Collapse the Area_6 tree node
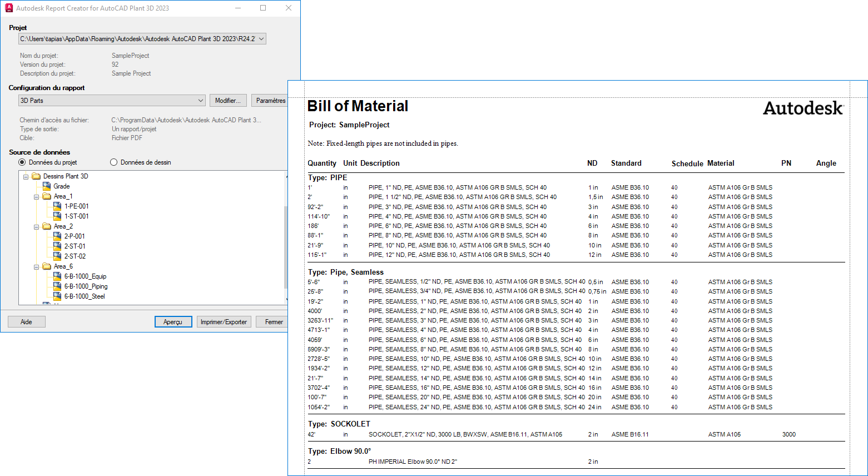Image resolution: width=868 pixels, height=476 pixels. tap(36, 267)
